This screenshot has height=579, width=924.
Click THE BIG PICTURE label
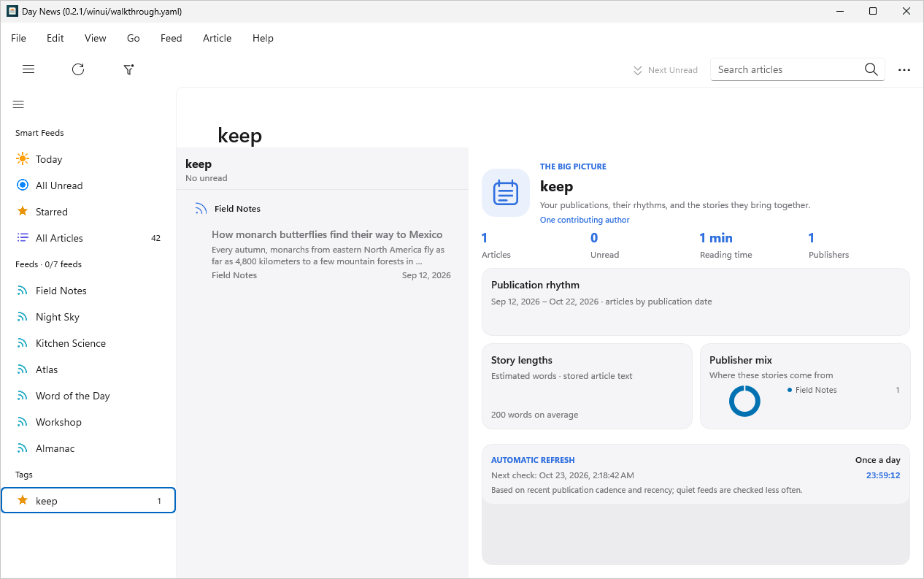click(573, 166)
